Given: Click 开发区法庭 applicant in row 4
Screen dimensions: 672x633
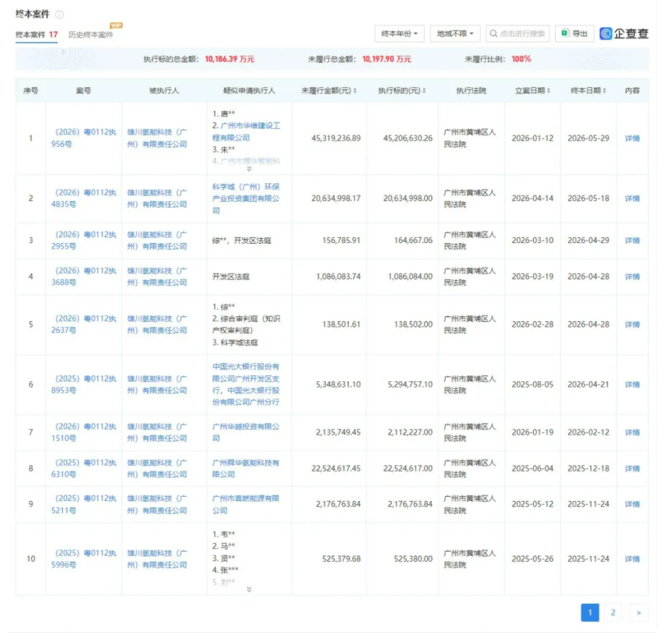Looking at the screenshot, I should [231, 277].
